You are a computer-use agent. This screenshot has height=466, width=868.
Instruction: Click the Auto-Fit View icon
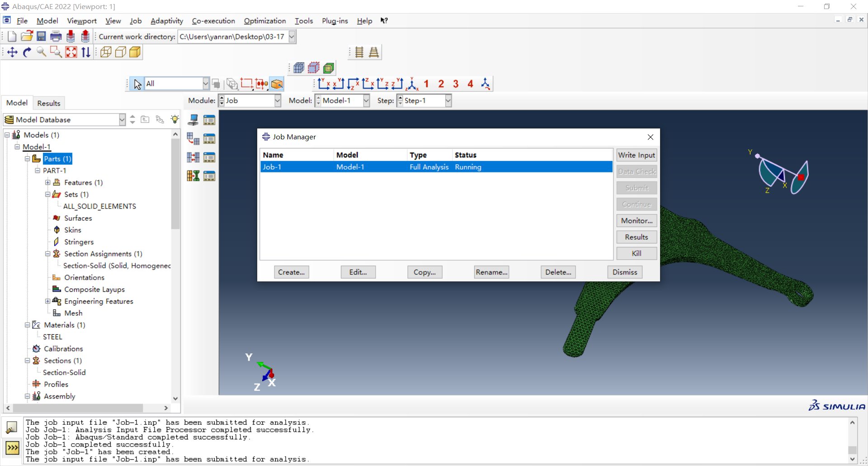point(71,52)
